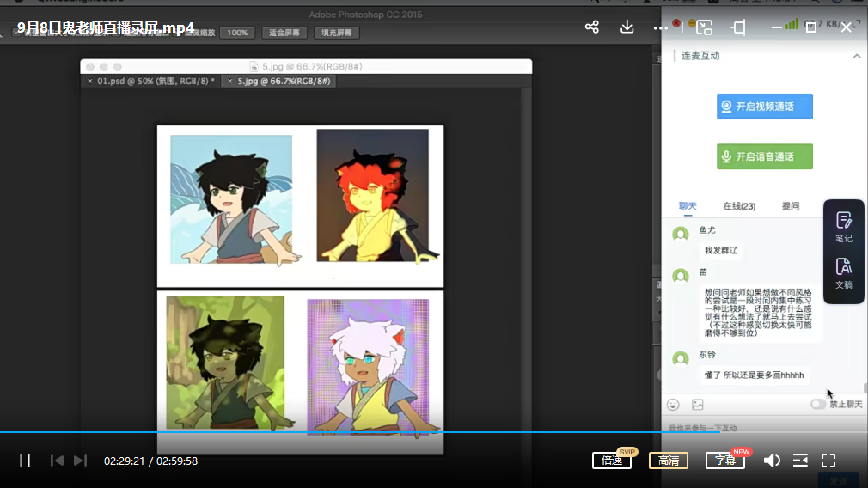
Task: Open the 倍速 playback speed options
Action: 612,461
